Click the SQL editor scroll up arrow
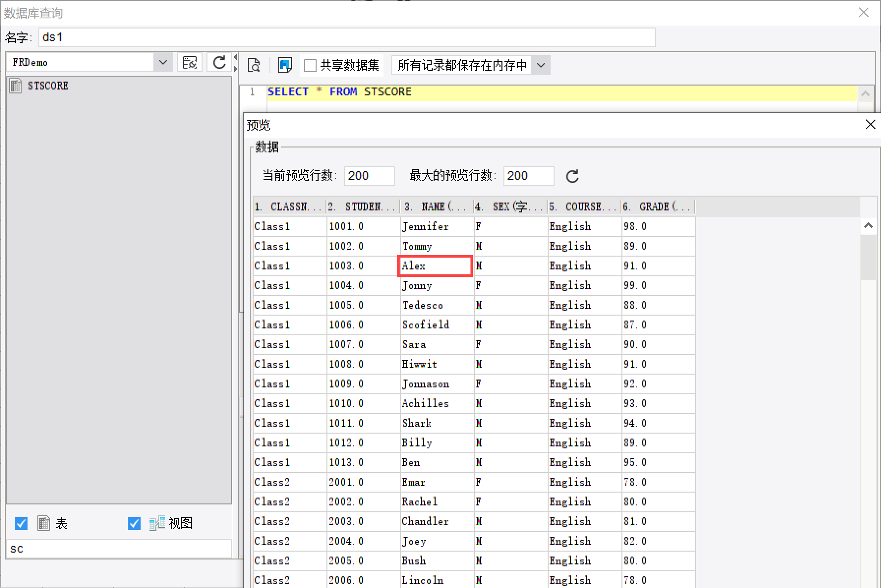 pyautogui.click(x=865, y=93)
